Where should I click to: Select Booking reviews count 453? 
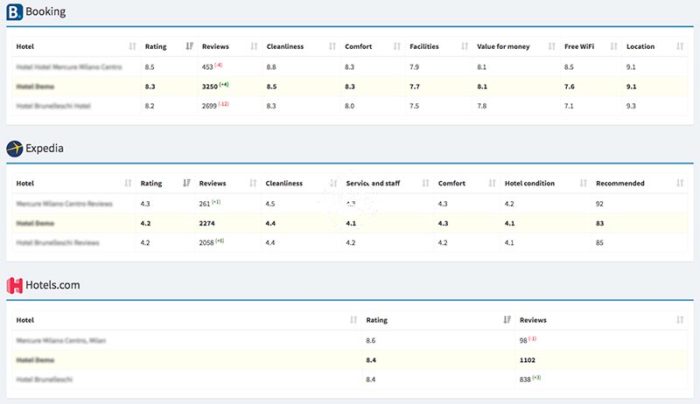207,67
